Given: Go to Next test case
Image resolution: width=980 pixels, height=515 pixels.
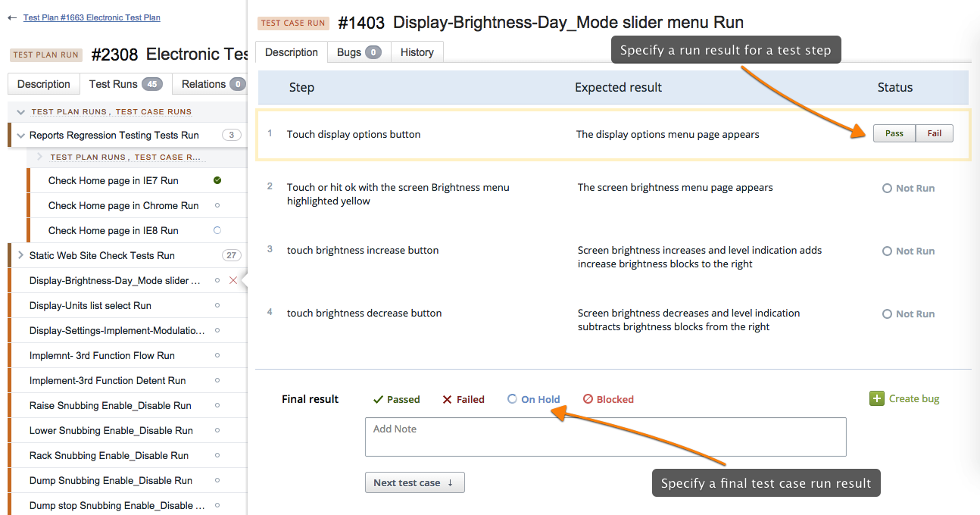Looking at the screenshot, I should coord(414,482).
